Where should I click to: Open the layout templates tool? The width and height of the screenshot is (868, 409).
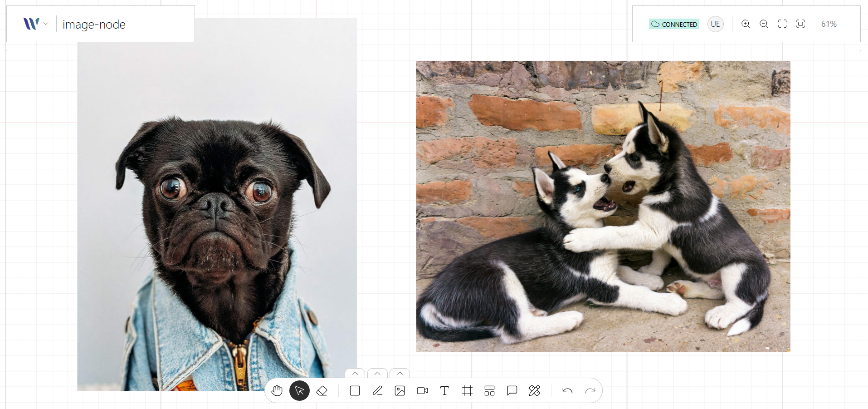tap(489, 390)
